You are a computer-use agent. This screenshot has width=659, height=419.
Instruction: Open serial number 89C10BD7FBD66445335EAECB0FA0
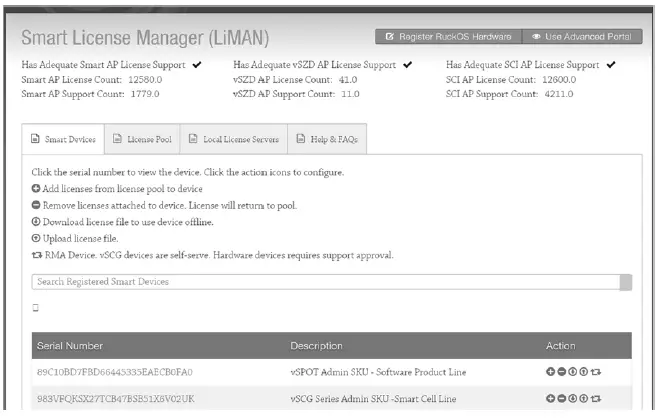pos(115,373)
